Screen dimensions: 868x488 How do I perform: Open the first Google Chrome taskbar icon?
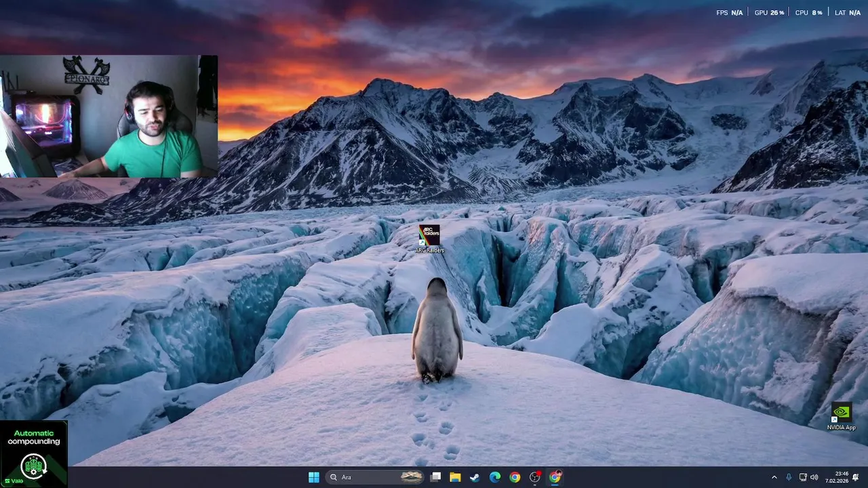click(515, 477)
